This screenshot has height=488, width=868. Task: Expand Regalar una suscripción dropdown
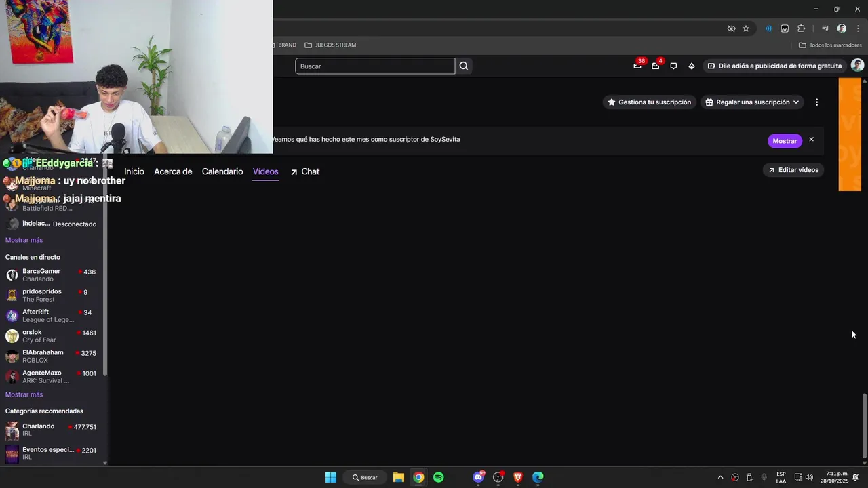(x=752, y=102)
